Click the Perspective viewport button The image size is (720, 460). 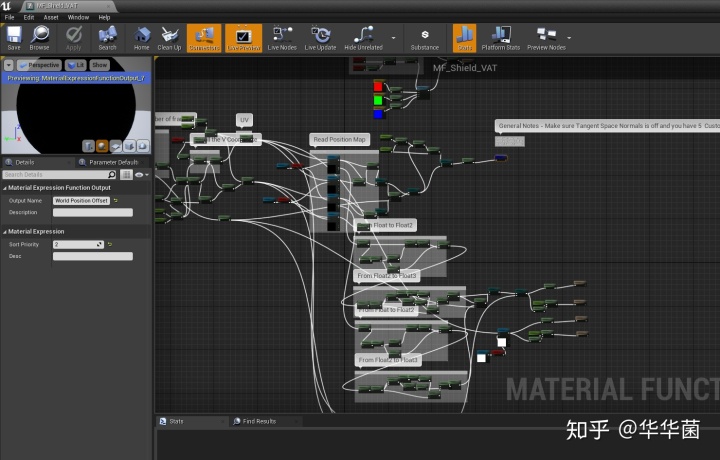[39, 65]
